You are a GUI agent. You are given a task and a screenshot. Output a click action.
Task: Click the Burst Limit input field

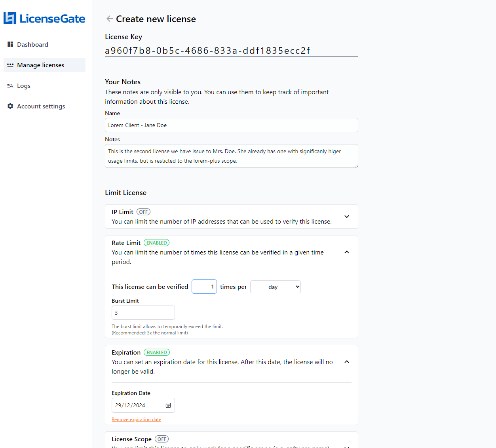[143, 313]
